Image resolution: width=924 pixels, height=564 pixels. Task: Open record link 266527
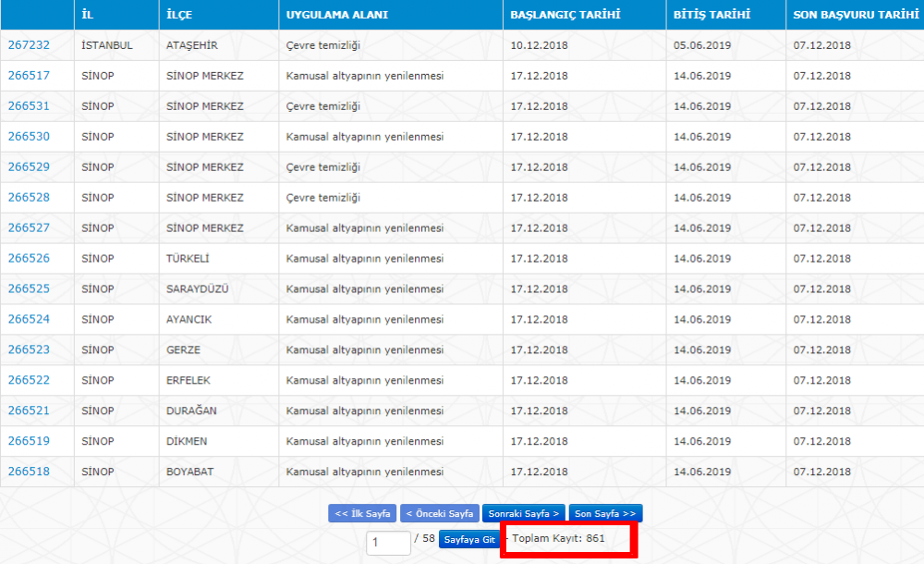[29, 227]
